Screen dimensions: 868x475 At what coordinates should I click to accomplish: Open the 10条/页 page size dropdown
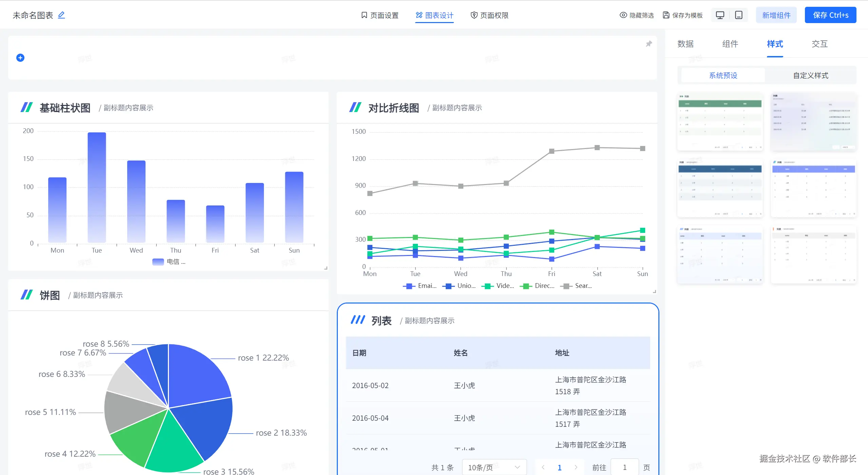click(x=494, y=468)
